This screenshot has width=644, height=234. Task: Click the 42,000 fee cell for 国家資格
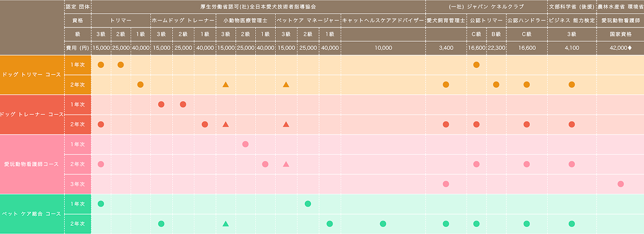click(x=620, y=48)
